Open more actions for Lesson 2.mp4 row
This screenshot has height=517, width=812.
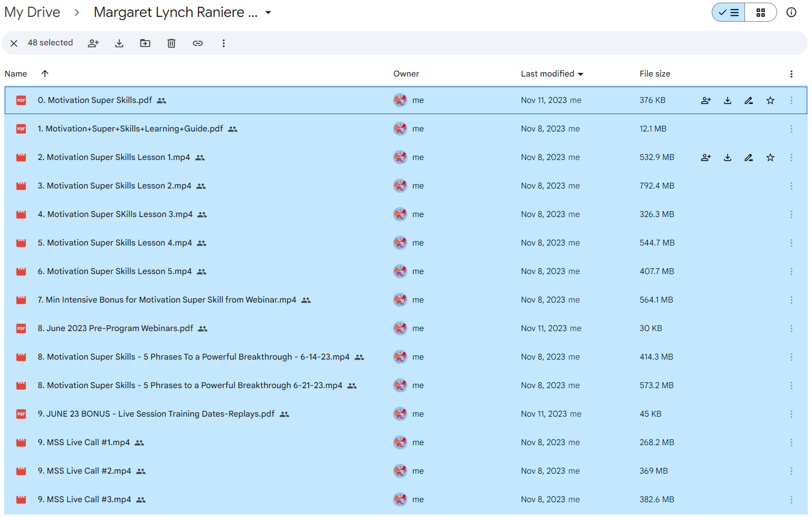point(791,186)
